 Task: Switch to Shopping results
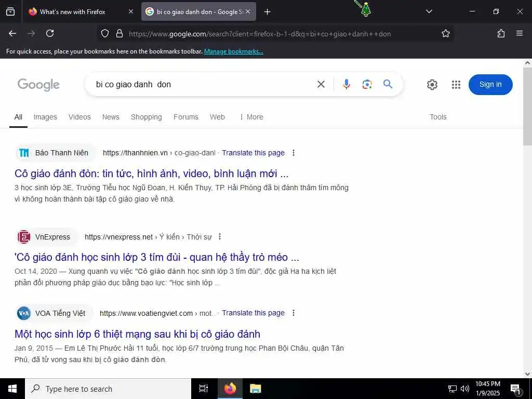pos(146,117)
